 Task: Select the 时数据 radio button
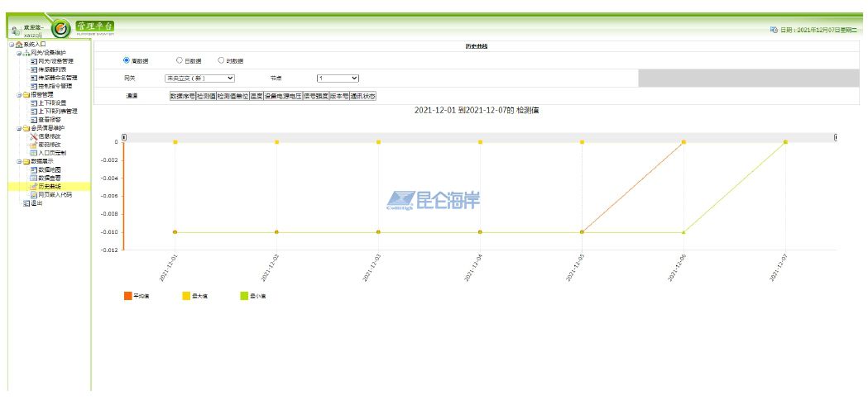[x=221, y=60]
